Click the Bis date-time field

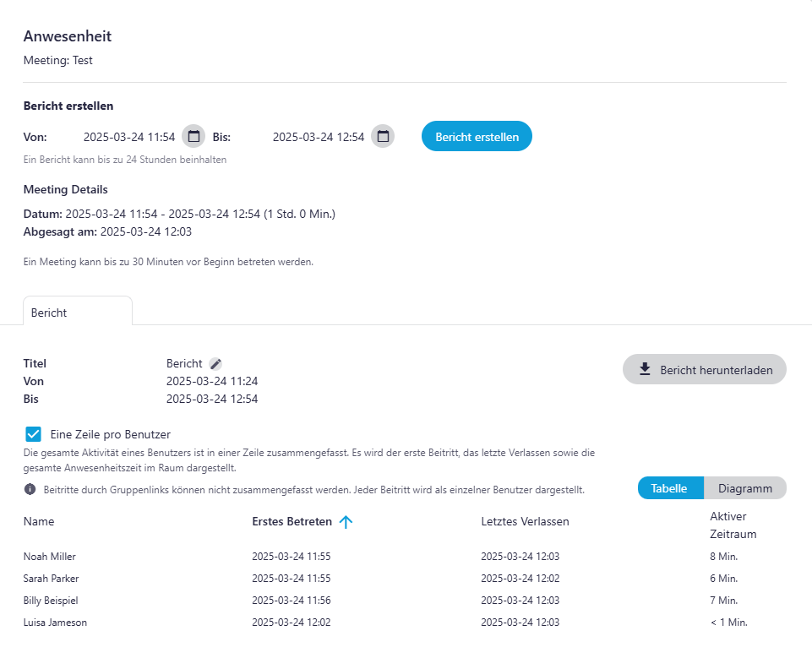pos(318,137)
